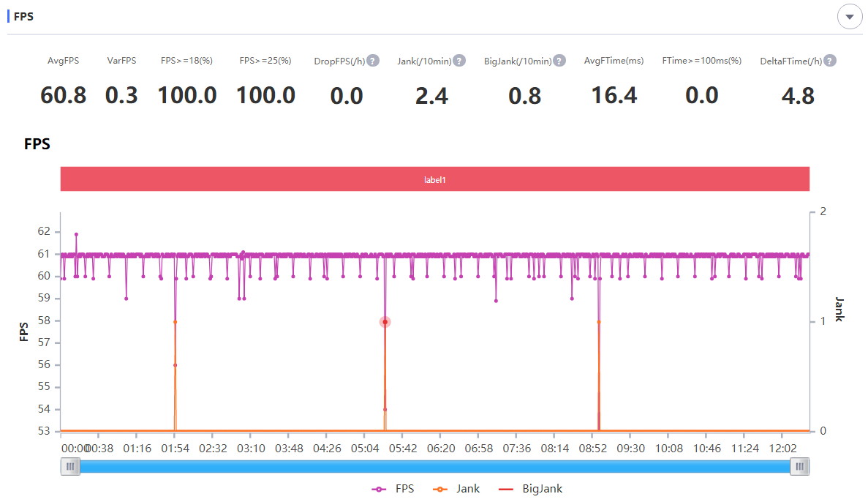Viewport: 868px width, 502px height.
Task: Click the highlighted red data point on chart
Action: point(385,322)
